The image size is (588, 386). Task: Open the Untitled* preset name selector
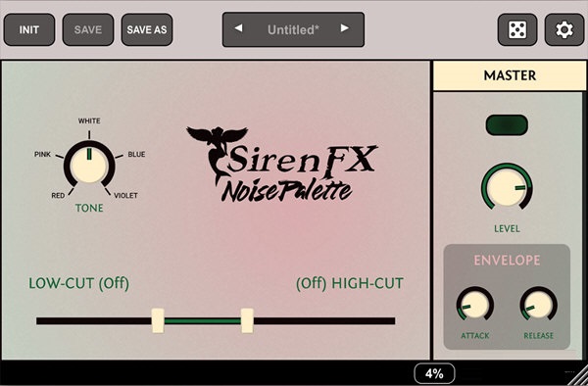pos(293,29)
